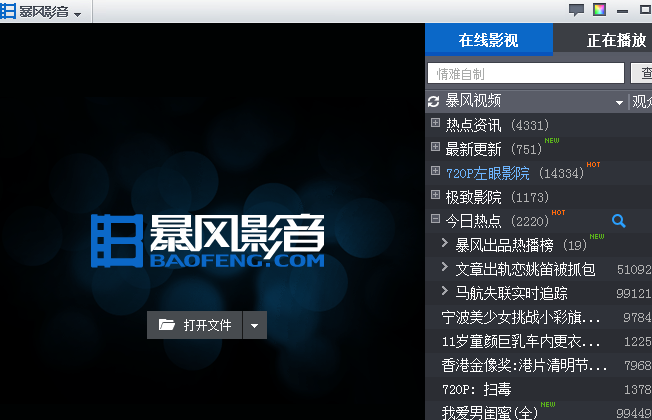Viewport: 652px width, 420px height.
Task: Expand 马航失联实时追踪 chevron
Action: click(445, 291)
